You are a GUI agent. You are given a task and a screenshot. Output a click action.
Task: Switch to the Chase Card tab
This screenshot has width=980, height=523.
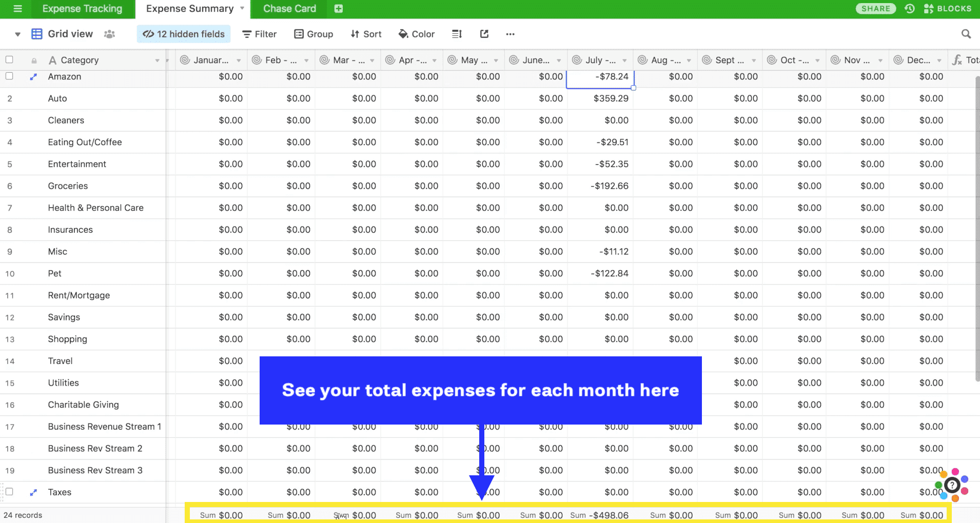(289, 9)
